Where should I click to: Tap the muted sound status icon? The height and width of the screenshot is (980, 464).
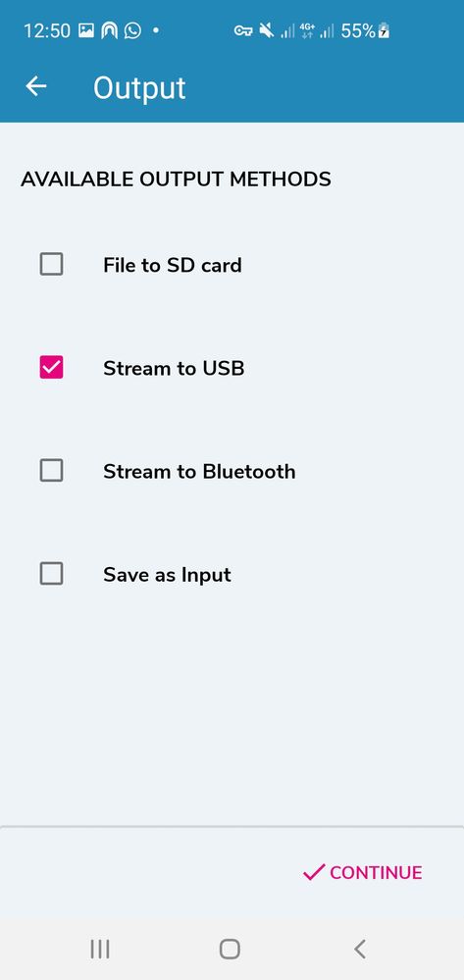click(x=267, y=30)
